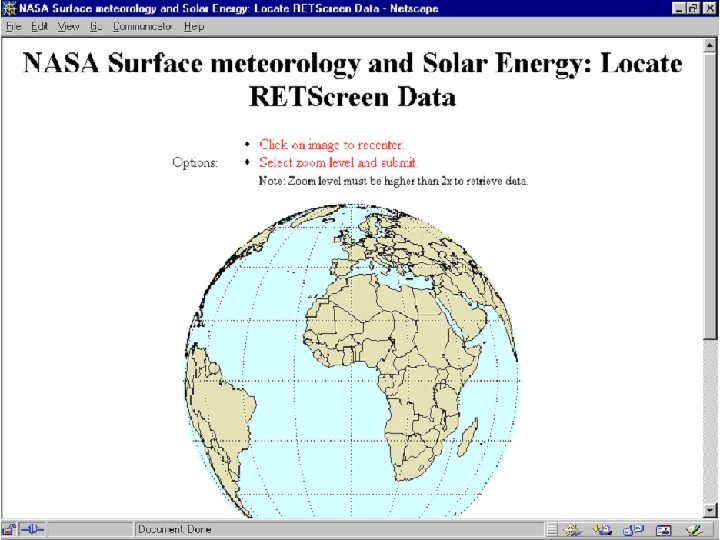Open the Mailbox icon in component bar

pos(602,530)
